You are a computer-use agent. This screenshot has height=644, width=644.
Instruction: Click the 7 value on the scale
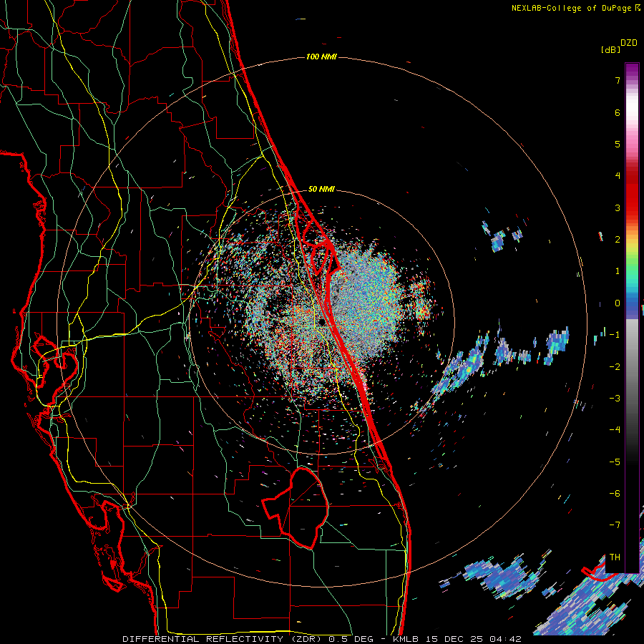tap(618, 80)
